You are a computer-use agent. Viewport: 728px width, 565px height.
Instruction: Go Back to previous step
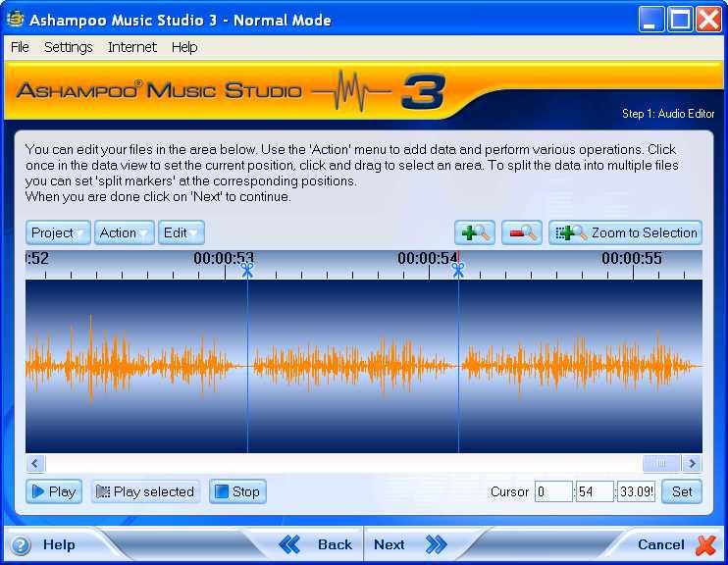pos(317,544)
